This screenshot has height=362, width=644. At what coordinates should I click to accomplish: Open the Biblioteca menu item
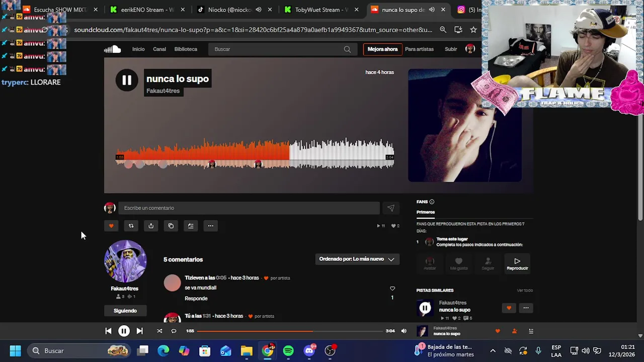[186, 49]
